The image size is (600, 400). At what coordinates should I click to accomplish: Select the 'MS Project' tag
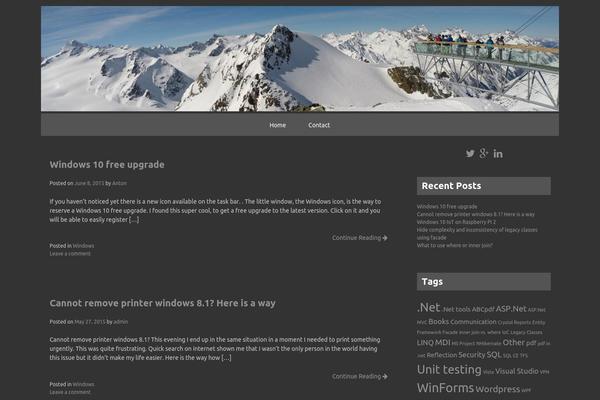pyautogui.click(x=463, y=344)
